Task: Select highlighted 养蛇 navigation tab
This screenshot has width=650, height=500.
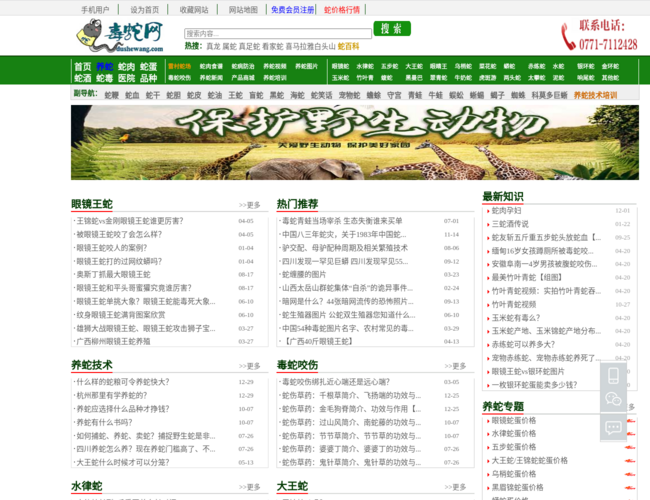Action: click(104, 66)
